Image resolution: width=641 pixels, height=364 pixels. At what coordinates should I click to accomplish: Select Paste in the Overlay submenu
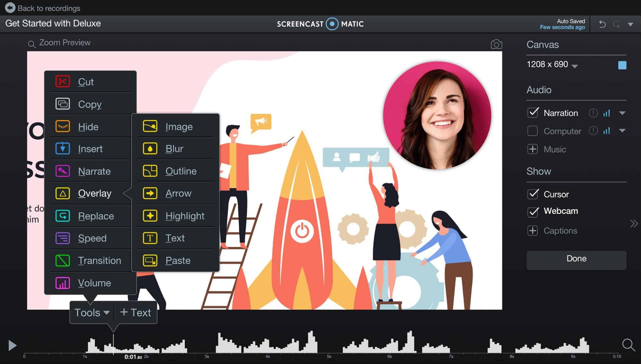click(178, 261)
